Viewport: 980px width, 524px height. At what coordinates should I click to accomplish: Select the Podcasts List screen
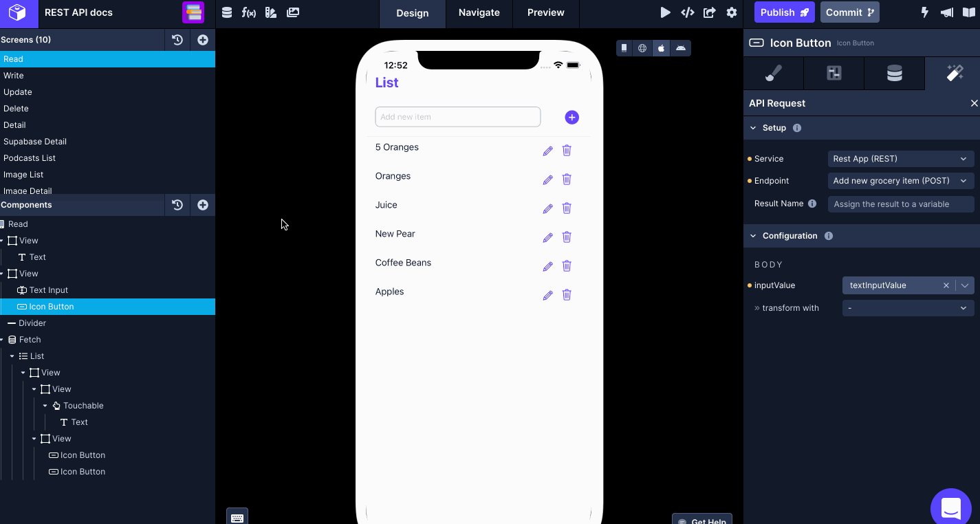click(107, 158)
